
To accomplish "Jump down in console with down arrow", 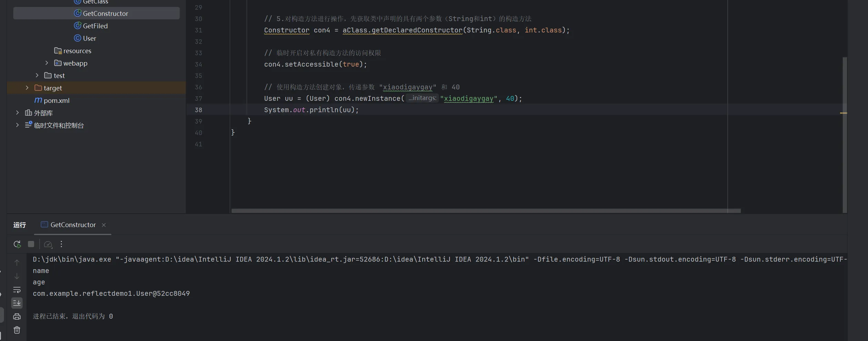I will (17, 276).
